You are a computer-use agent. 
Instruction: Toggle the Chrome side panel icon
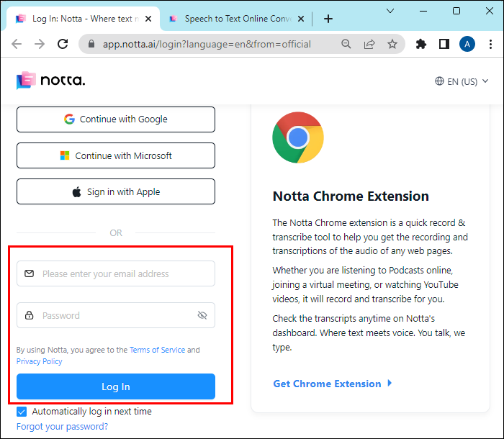coord(444,44)
